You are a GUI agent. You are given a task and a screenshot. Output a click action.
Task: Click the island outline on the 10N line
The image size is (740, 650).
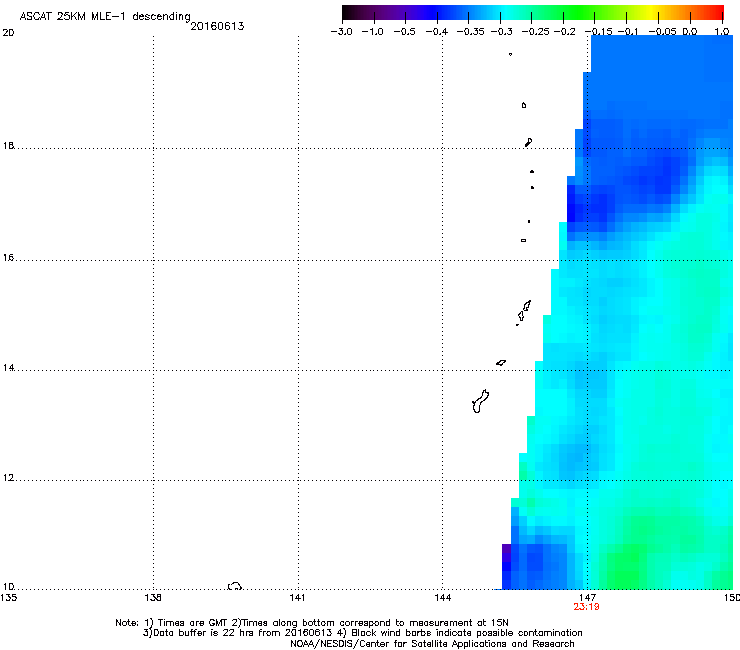(235, 586)
